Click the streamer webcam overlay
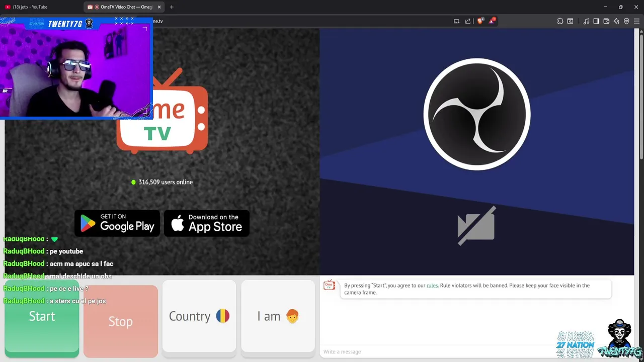This screenshot has height=362, width=644. point(76,68)
